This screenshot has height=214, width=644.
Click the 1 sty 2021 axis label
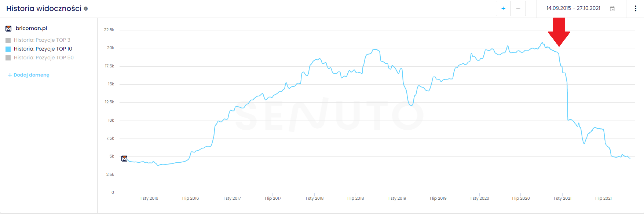[562, 198]
